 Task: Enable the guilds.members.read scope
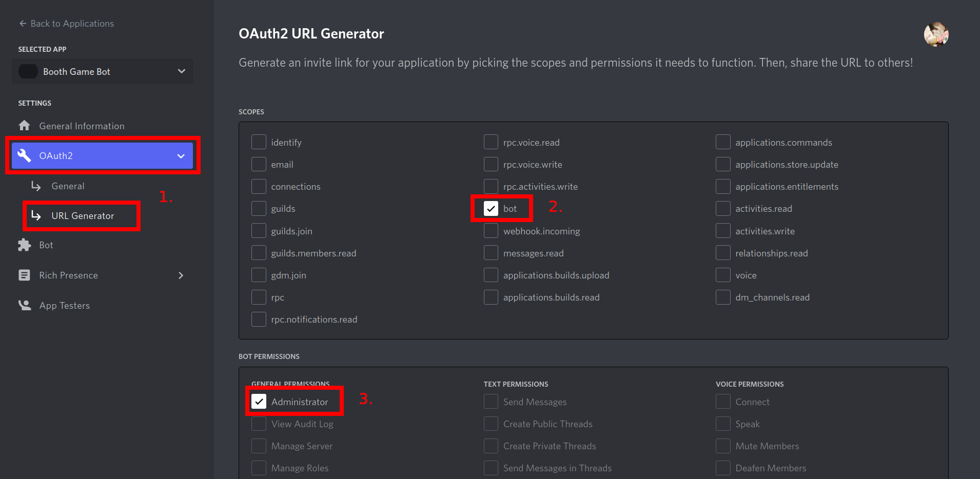[259, 253]
